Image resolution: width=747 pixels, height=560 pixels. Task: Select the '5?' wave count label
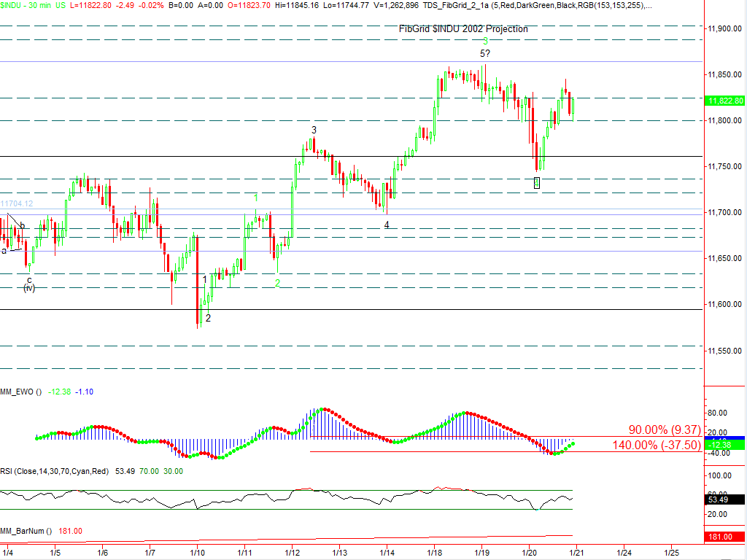click(484, 54)
